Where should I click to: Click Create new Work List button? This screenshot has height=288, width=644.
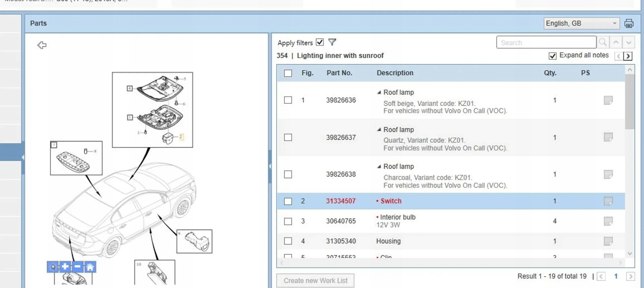click(x=315, y=280)
